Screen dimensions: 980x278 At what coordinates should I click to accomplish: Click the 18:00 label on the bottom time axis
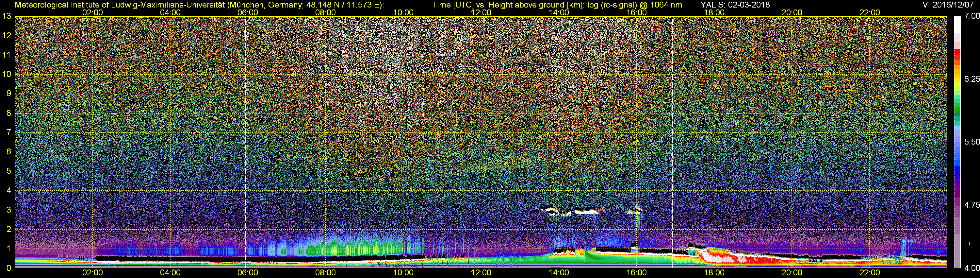click(714, 273)
